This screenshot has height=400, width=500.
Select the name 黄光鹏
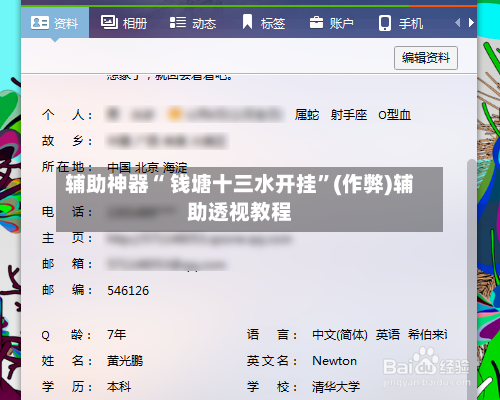point(125,361)
